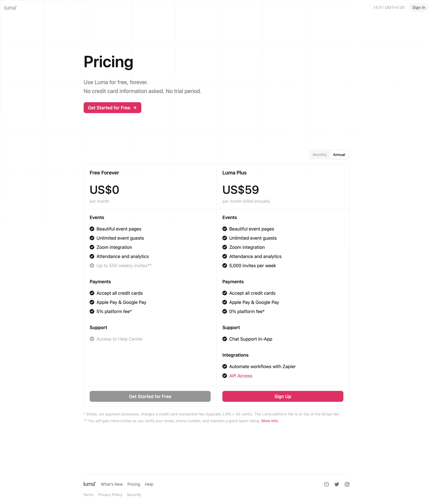Open the Pricing footer menu item
Screen dimensions: 433x504
click(134, 484)
